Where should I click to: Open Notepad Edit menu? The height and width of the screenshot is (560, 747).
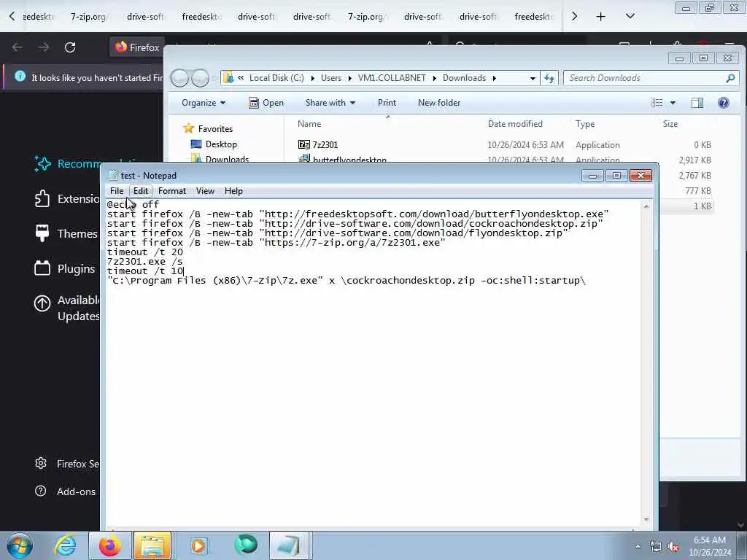point(141,191)
